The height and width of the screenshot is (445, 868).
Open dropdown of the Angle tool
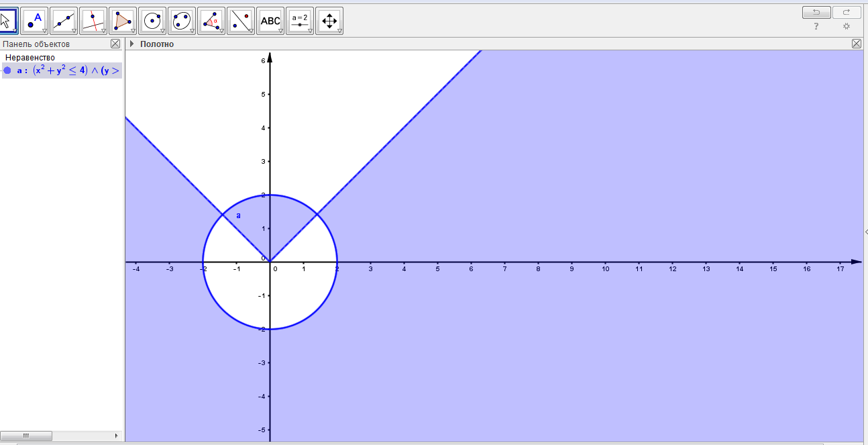(x=222, y=31)
